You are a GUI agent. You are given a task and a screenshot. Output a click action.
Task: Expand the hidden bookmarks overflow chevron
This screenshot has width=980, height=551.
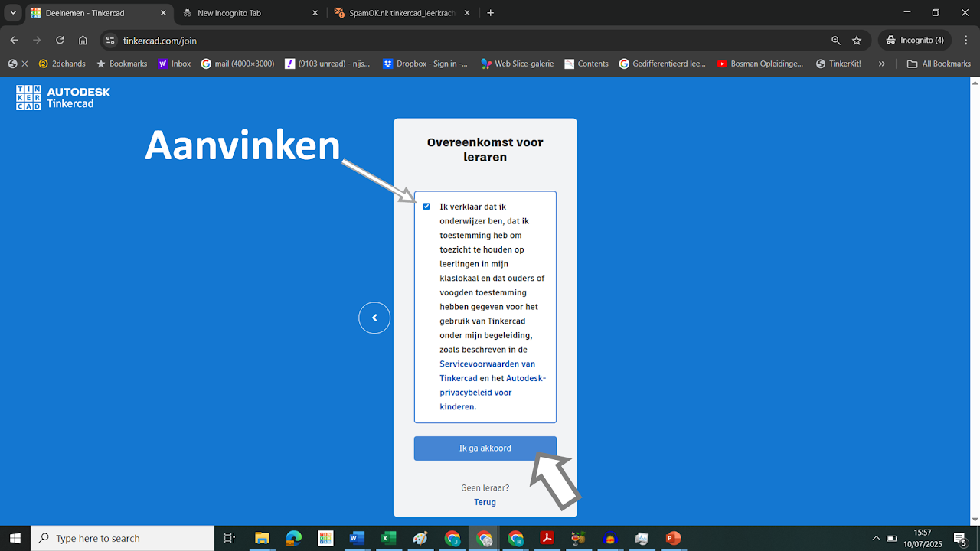point(882,64)
